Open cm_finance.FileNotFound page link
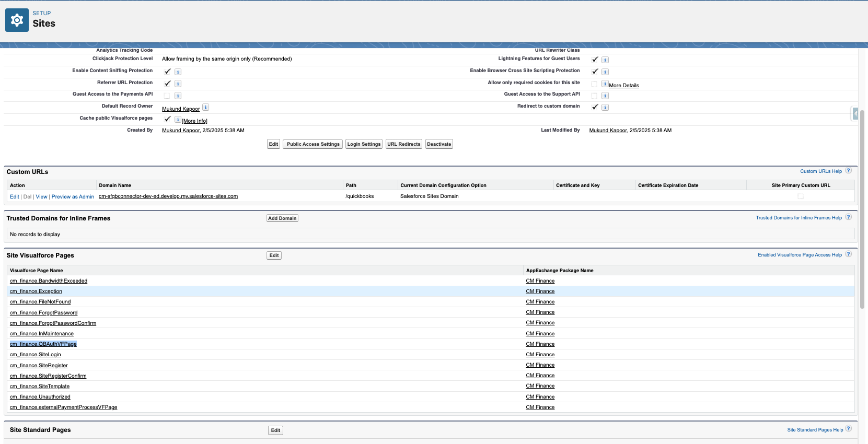Screen dimensions: 868x444 pyautogui.click(x=40, y=302)
